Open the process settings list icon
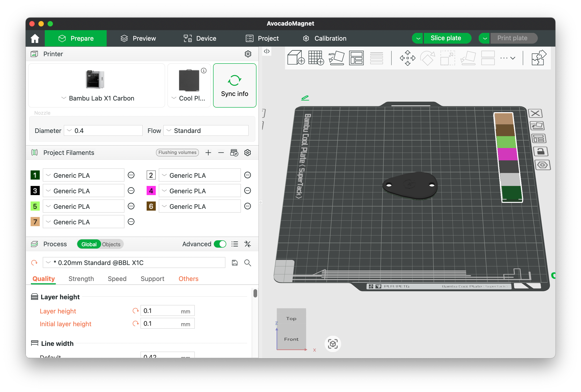Viewport: 581px width, 392px height. [x=234, y=244]
